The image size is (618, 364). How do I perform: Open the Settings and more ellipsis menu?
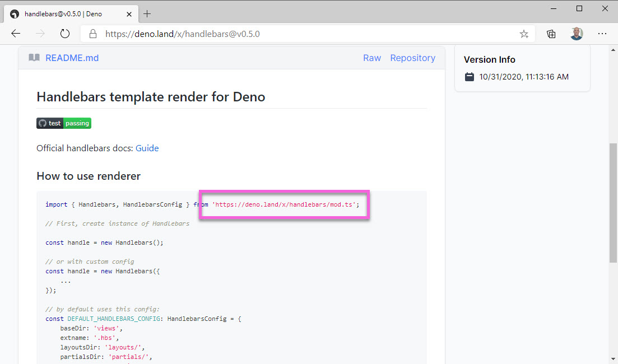click(x=602, y=34)
